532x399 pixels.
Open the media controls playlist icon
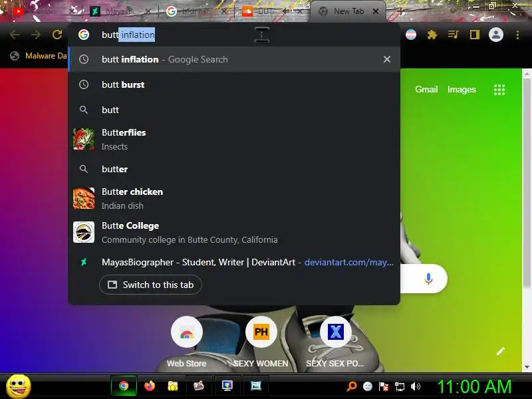coord(454,35)
